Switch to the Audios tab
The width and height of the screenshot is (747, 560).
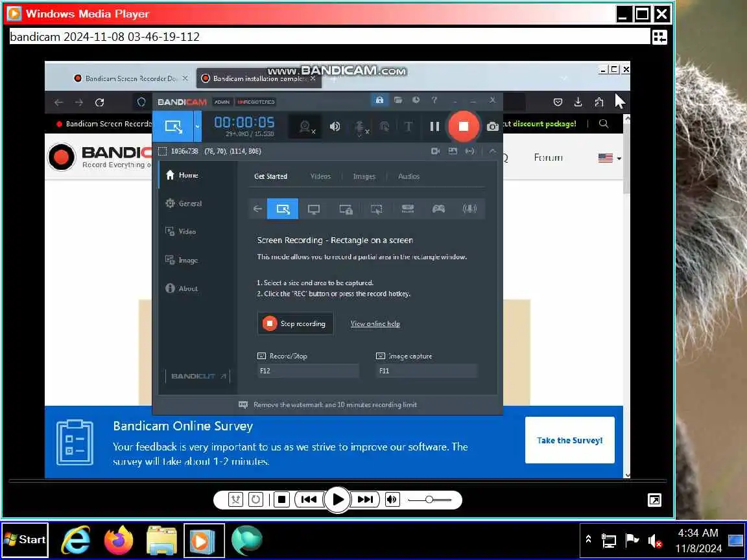[409, 176]
